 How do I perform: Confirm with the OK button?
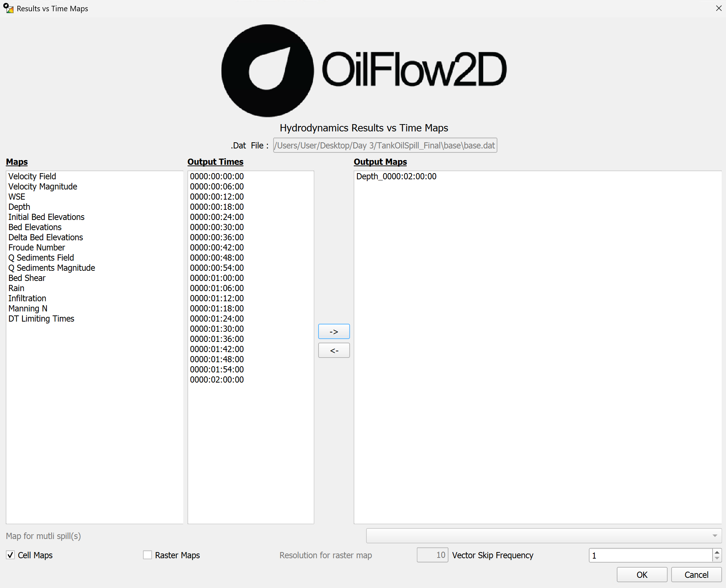tap(642, 575)
